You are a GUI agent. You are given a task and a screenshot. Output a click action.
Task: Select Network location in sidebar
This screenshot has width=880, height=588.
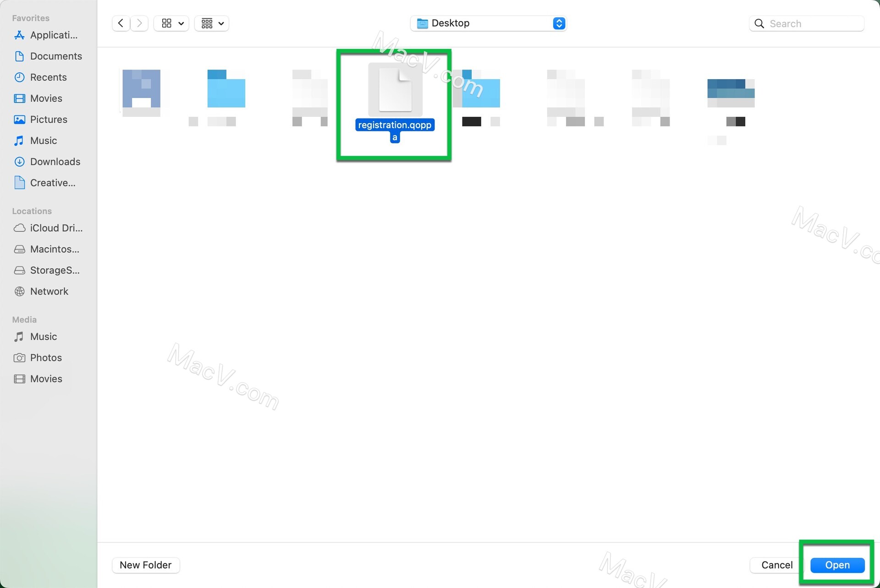49,291
